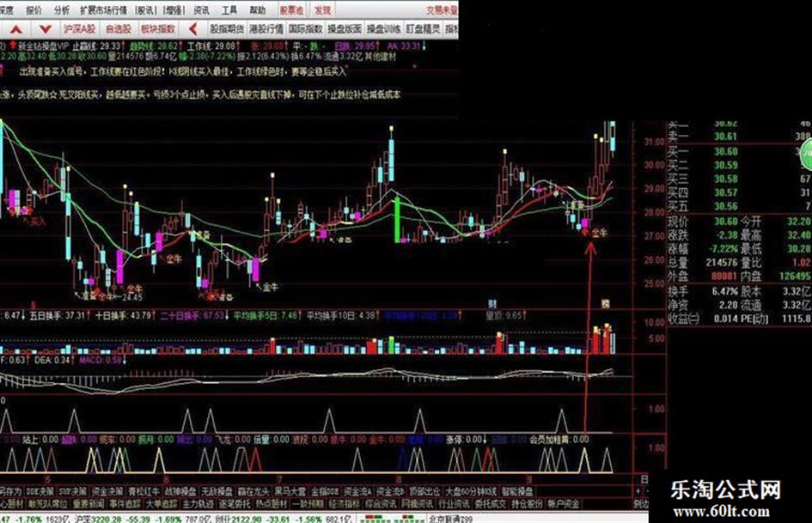This screenshot has height=523, width=812.
Task: Open the 综合资讯 bottom tab
Action: (x=382, y=503)
